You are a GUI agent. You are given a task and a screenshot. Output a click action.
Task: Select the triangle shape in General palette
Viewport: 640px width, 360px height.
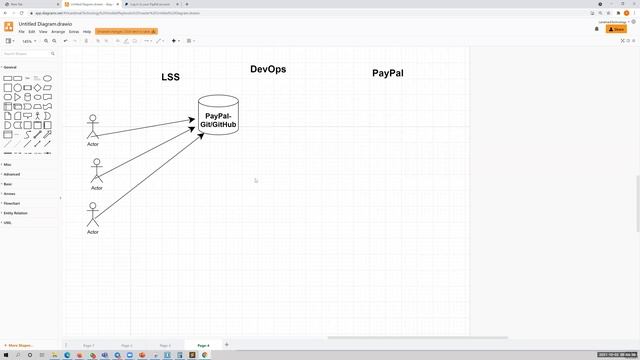[18, 97]
